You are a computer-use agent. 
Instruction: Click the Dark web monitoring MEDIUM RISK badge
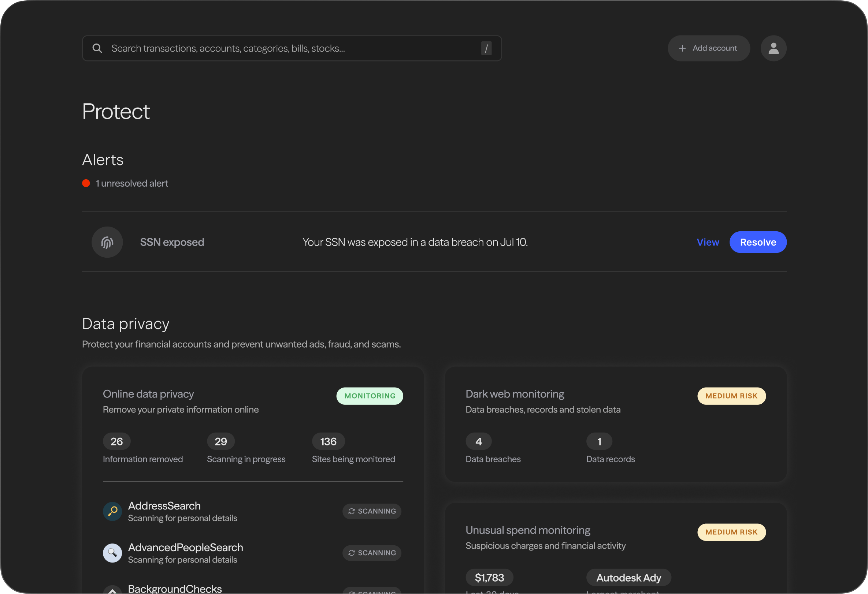click(x=731, y=396)
